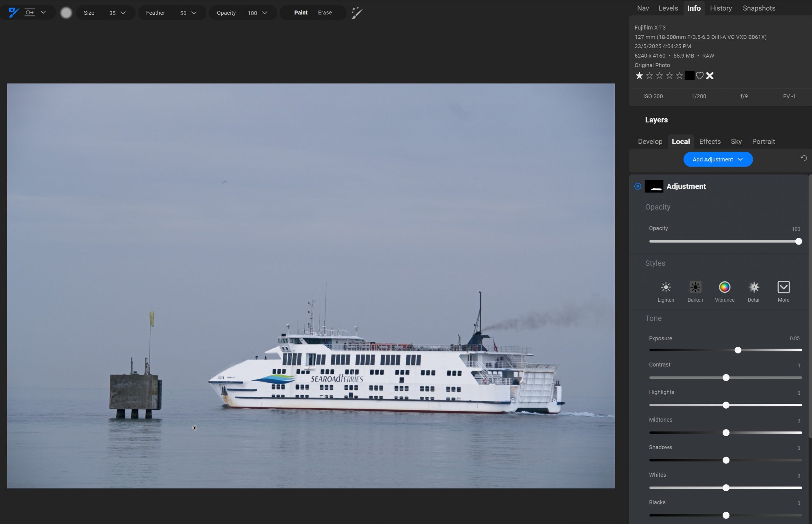The height and width of the screenshot is (524, 812).
Task: Open the Add Adjustment dropdown
Action: coord(718,160)
